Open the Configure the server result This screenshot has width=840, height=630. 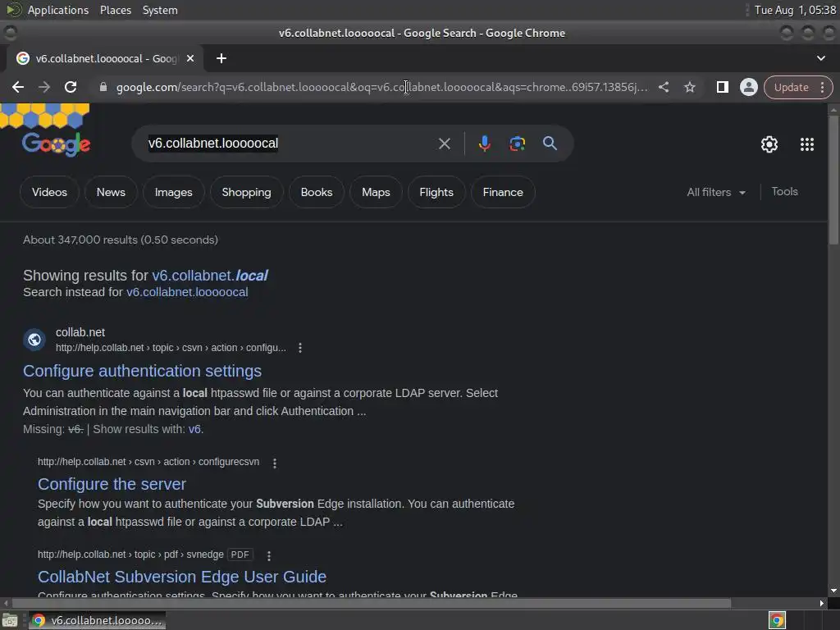pos(112,484)
